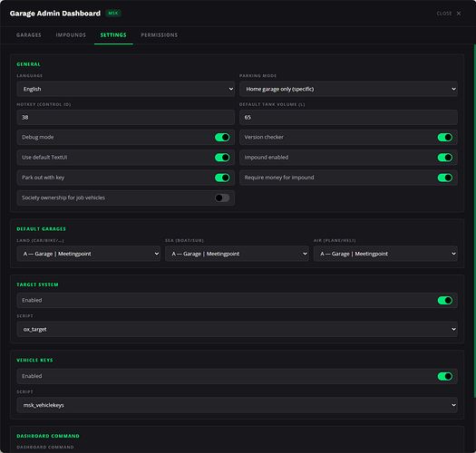Screen dimensions: 476x453
Task: Expand the Parking Mode dropdown
Action: [x=348, y=89]
